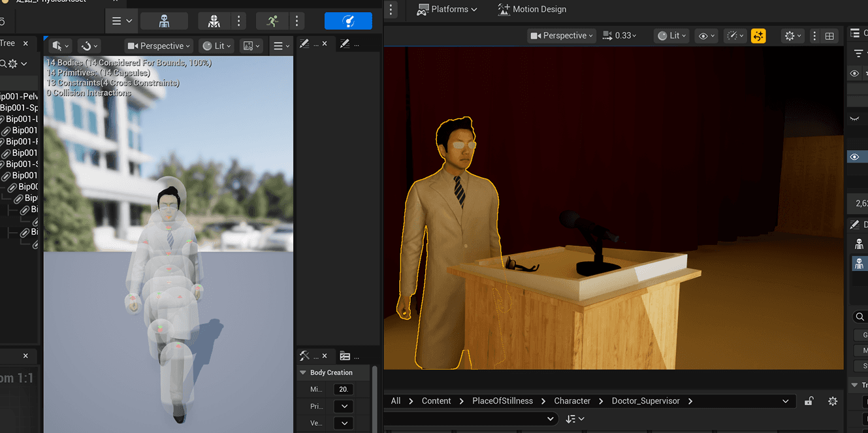Screen dimensions: 868x433
Task: Click the PlaceOfStillness breadcrumb folder
Action: 502,401
